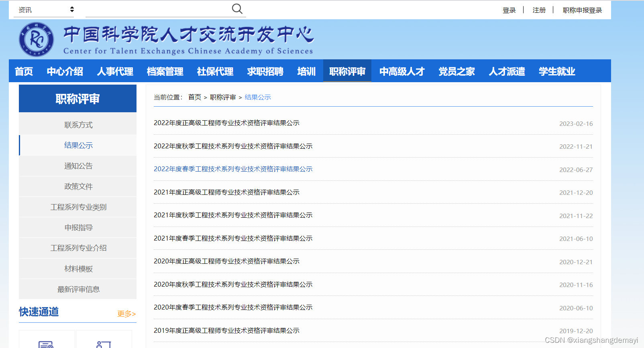644x348 pixels.
Task: Click the date 2020-12-21
Action: tap(576, 262)
